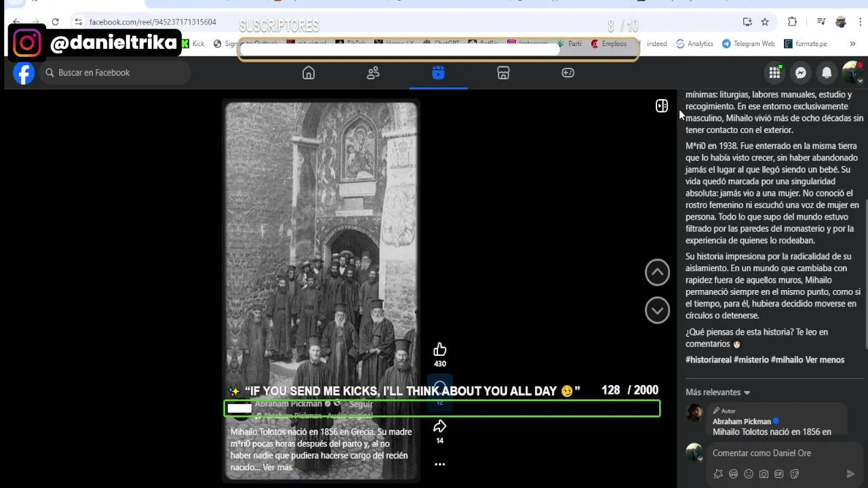The width and height of the screenshot is (868, 488).
Task: Click the Buscar en Facebook search field
Action: tap(115, 73)
